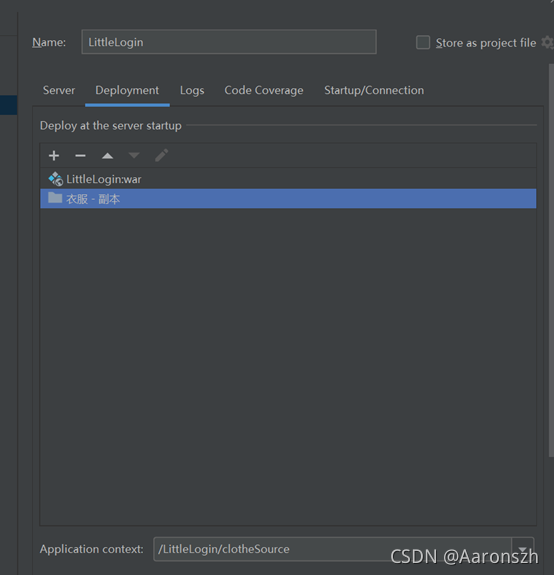Switch to the Server tab
This screenshot has width=554, height=575.
pyautogui.click(x=59, y=90)
